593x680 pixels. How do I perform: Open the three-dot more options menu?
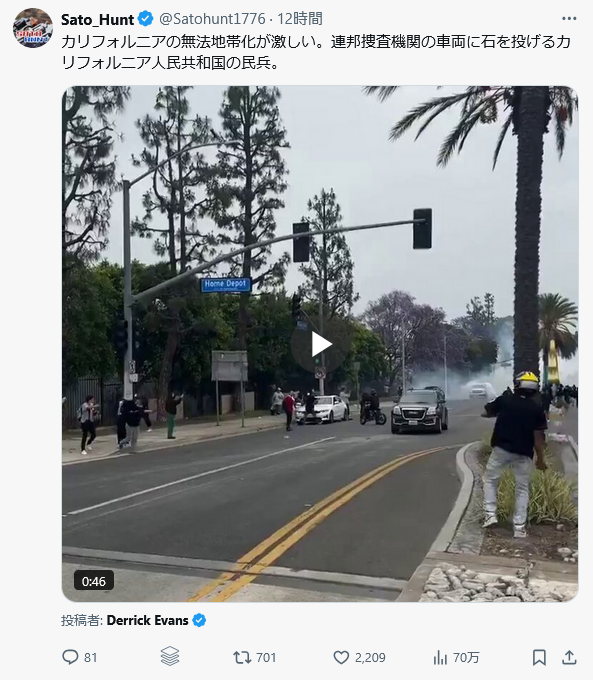point(569,19)
